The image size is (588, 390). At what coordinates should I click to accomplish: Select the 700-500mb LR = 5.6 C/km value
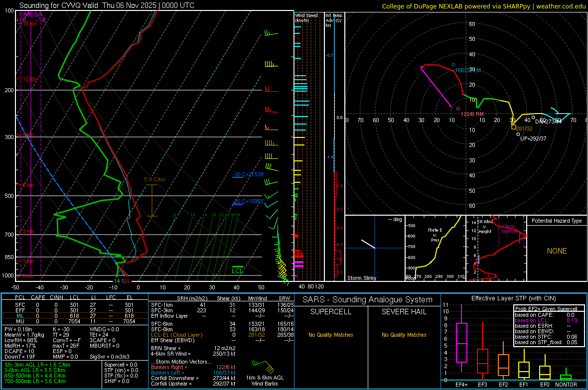coord(35,381)
